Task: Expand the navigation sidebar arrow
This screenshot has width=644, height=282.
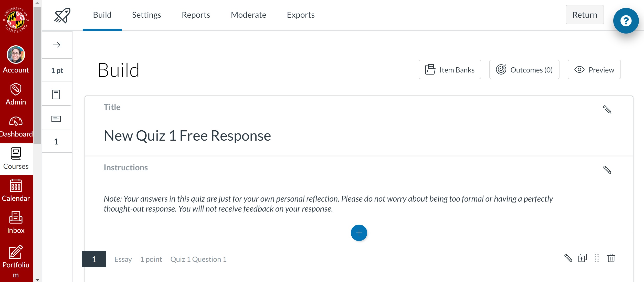Action: pyautogui.click(x=57, y=45)
